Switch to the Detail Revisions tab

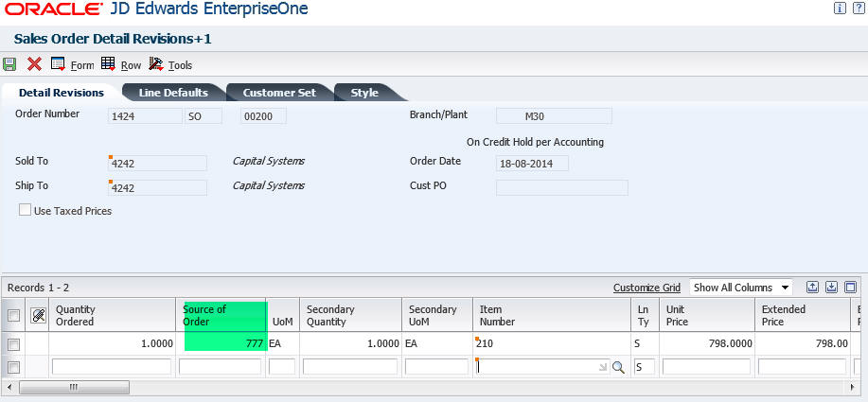pos(62,93)
